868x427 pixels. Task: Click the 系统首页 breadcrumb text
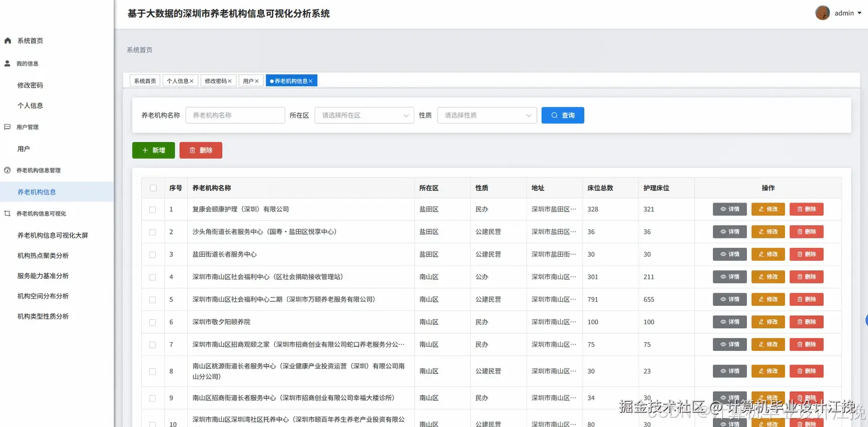click(x=139, y=50)
